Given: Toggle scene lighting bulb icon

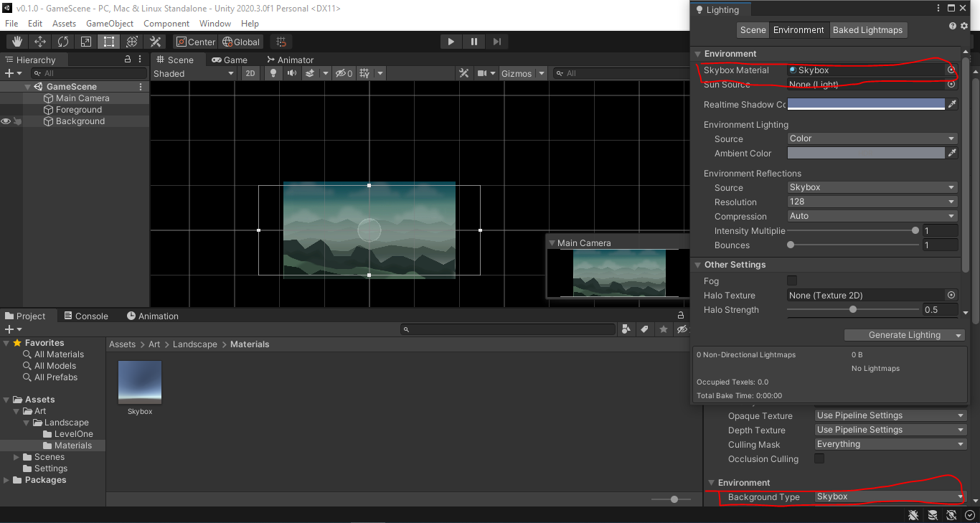Looking at the screenshot, I should (x=273, y=73).
